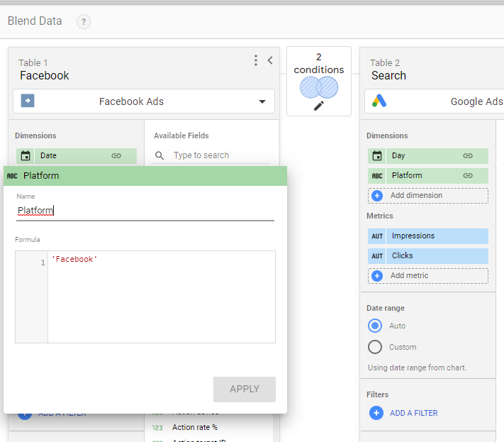The height and width of the screenshot is (442, 504).
Task: Select the Date dimension in Table 1
Action: 77,155
